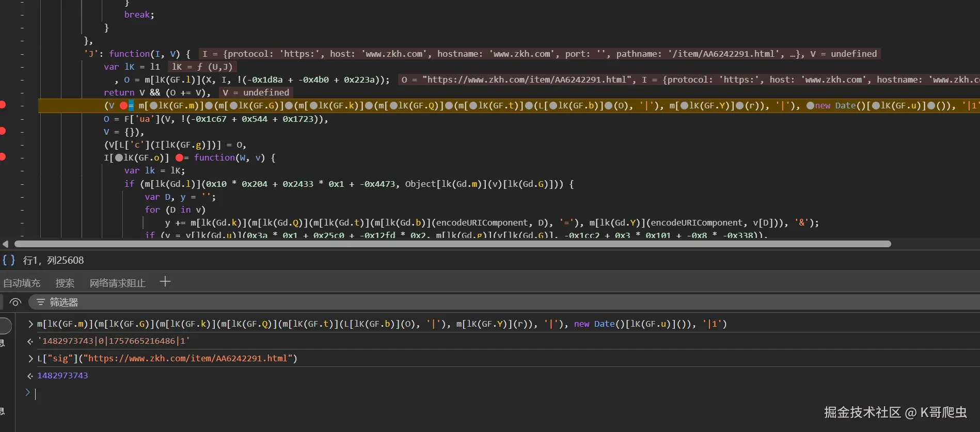Screen dimensions: 980x432
Task: Click "(V[L['c'](I[lK(GF.g)])] = O," line
Action: point(175,145)
